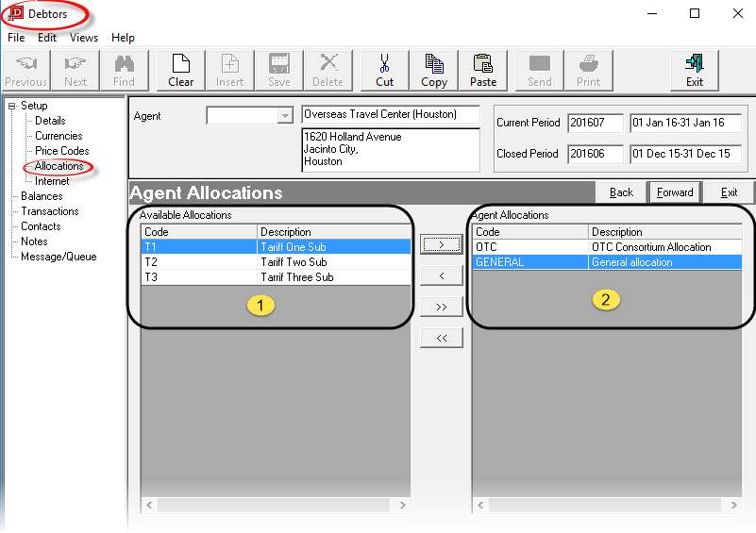Image resolution: width=756 pixels, height=533 pixels.
Task: Click the Back button
Action: [621, 192]
